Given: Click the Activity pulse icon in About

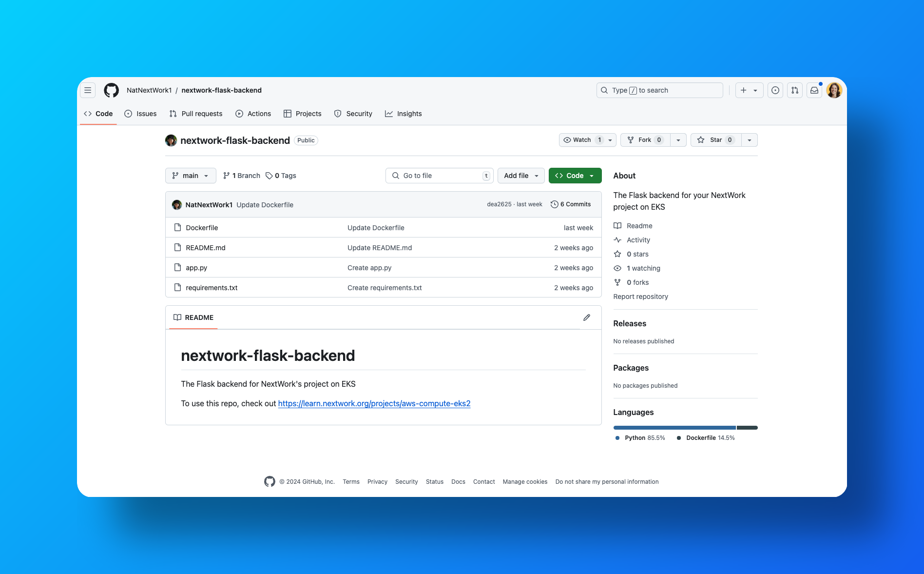Looking at the screenshot, I should pyautogui.click(x=617, y=240).
